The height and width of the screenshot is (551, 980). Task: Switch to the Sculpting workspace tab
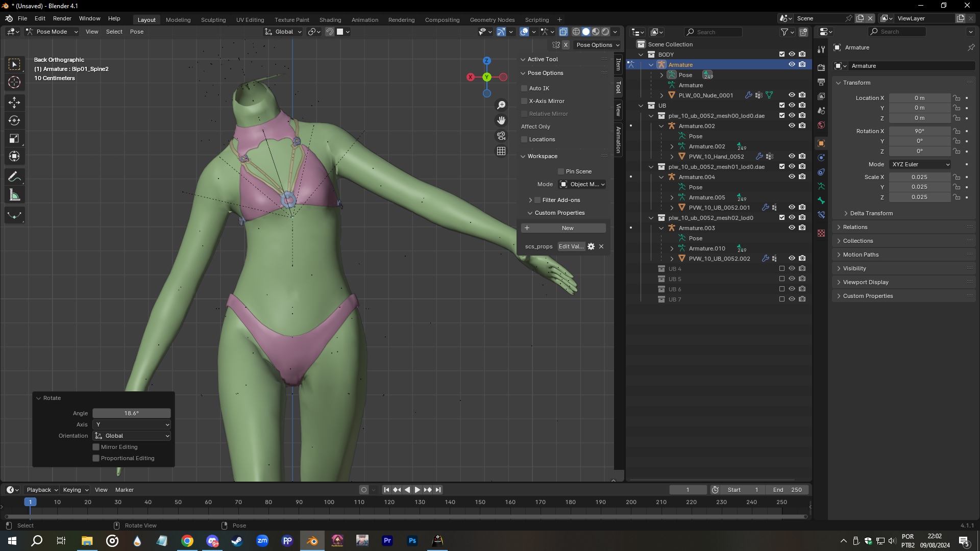pos(213,20)
